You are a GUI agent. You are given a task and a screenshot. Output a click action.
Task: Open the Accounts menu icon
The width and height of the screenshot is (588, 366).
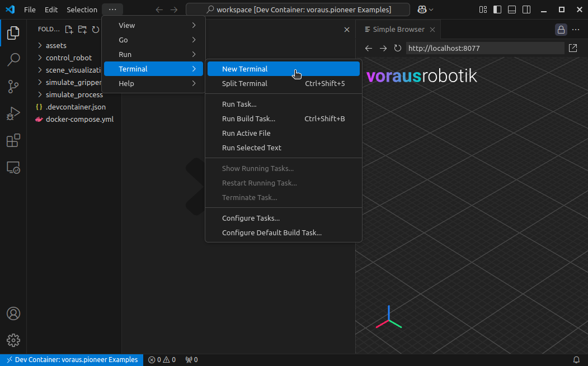pyautogui.click(x=13, y=313)
